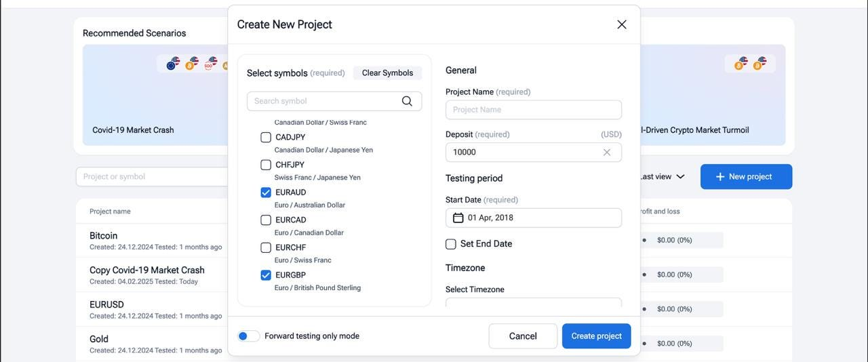Open the Crypto Market Turmoil scenario card
868x362 pixels.
(713, 95)
